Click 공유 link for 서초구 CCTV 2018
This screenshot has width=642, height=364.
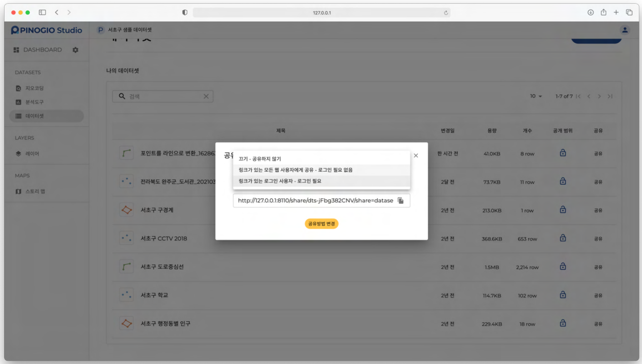[598, 239]
